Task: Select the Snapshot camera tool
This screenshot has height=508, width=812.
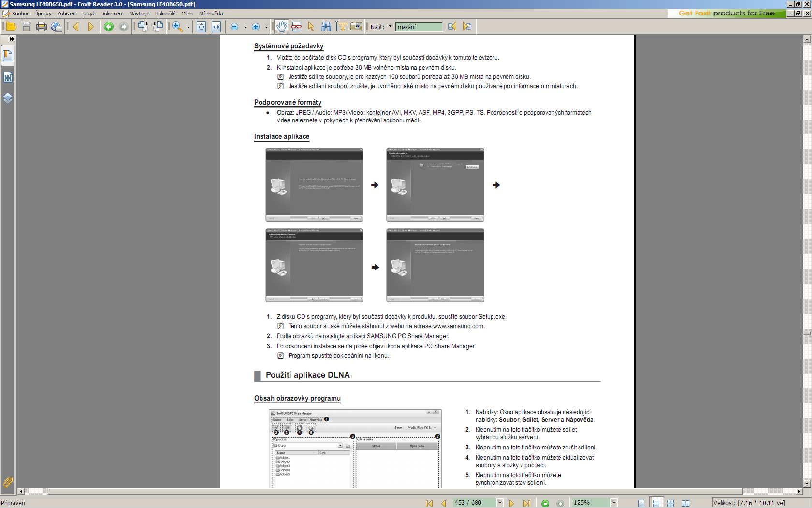Action: [x=356, y=27]
